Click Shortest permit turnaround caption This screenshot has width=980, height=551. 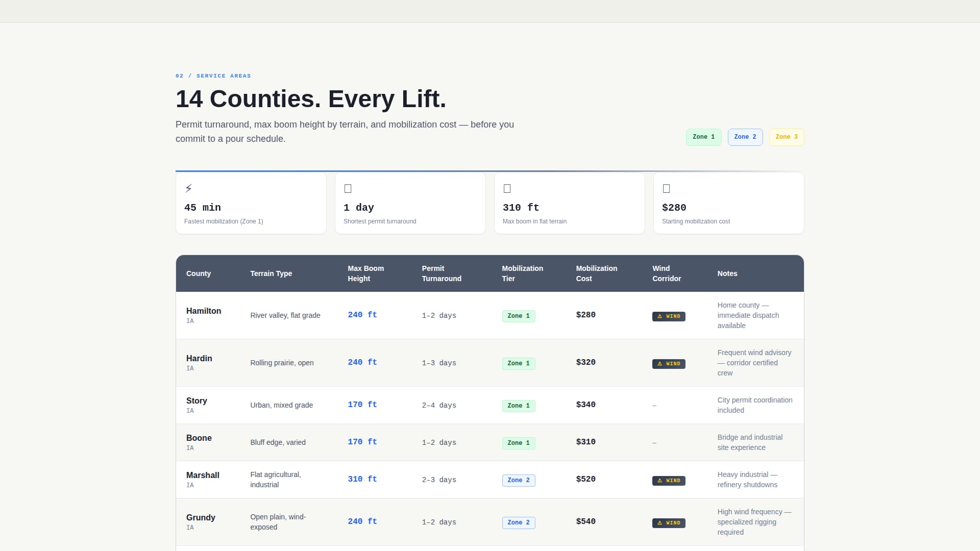(x=380, y=221)
